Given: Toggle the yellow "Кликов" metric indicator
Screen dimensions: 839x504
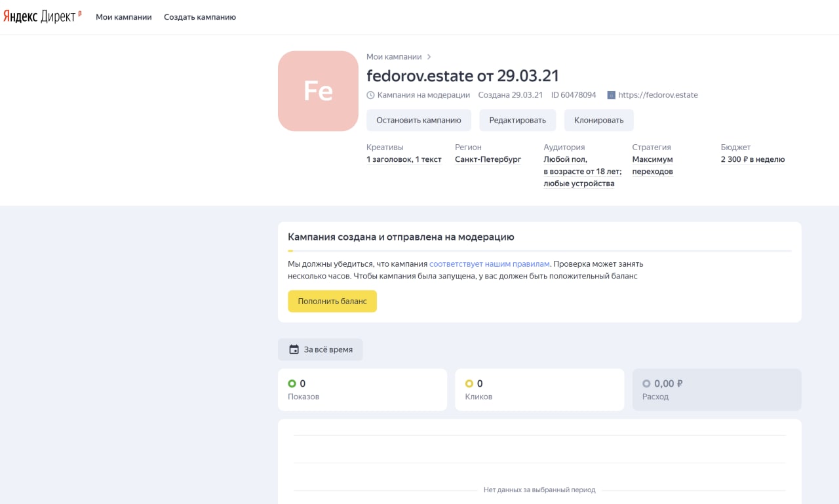Looking at the screenshot, I should [469, 383].
